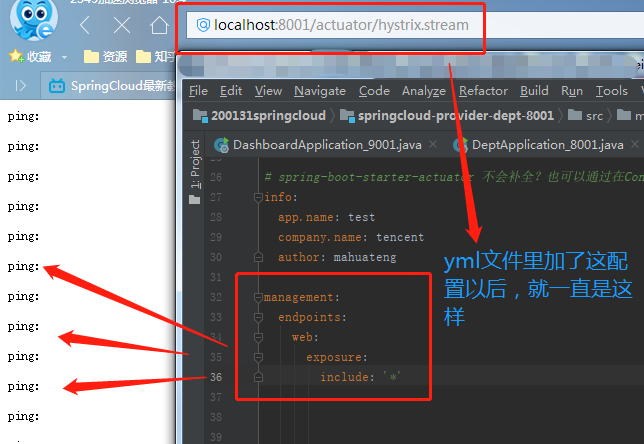This screenshot has width=644, height=444.
Task: Click line number 27 in gutter
Action: [216, 197]
